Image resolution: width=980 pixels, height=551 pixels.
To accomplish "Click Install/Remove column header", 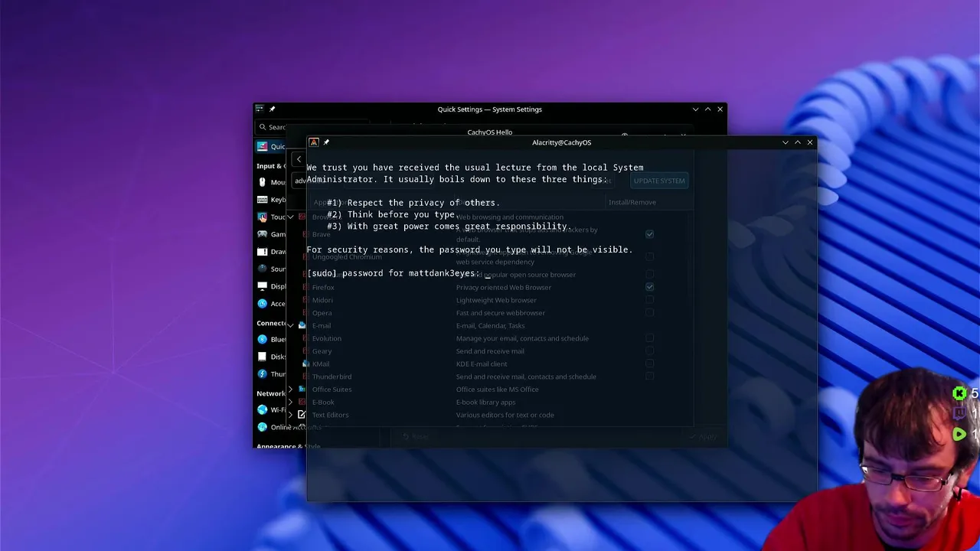I will pyautogui.click(x=632, y=202).
